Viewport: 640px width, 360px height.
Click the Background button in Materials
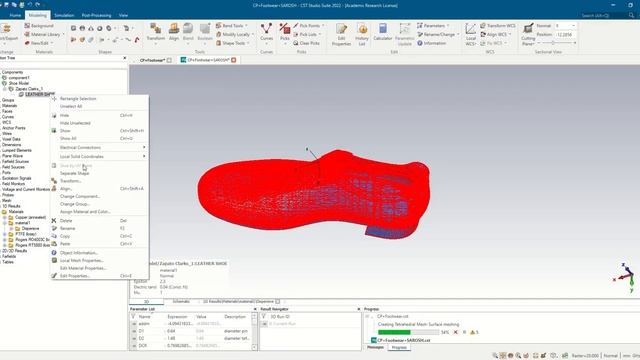[39, 26]
